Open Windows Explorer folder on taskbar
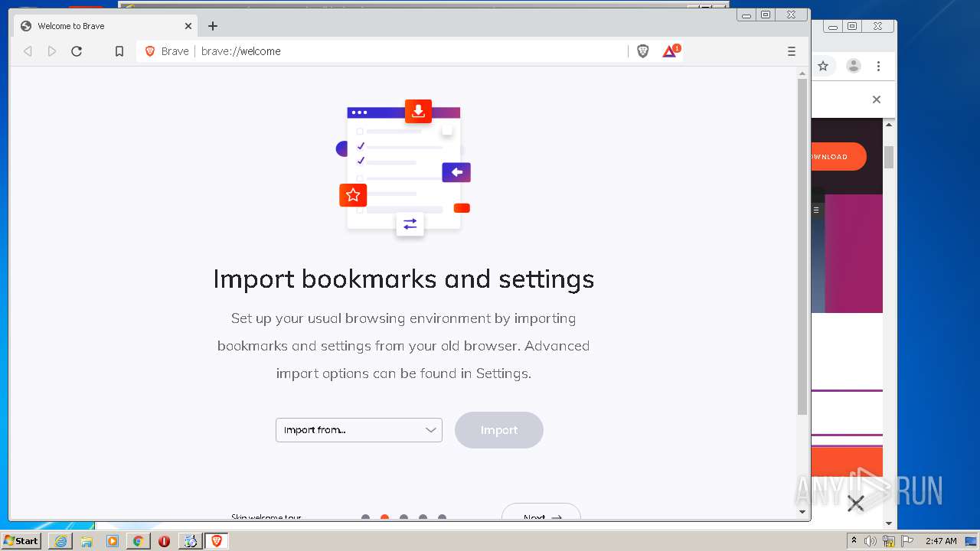Viewport: 980px width, 551px height. click(x=87, y=541)
